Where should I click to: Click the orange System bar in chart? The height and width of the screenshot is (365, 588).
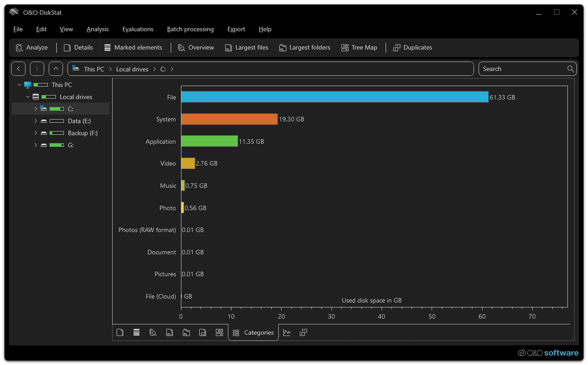(x=229, y=119)
